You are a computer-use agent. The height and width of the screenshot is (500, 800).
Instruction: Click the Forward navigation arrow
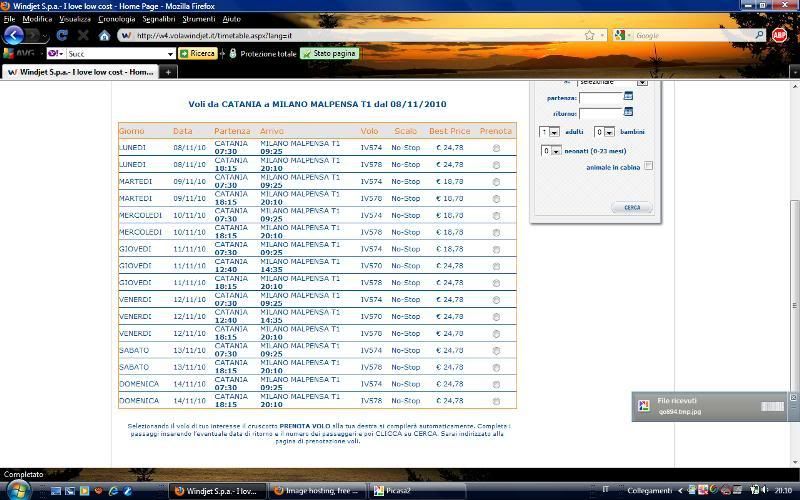[x=33, y=35]
